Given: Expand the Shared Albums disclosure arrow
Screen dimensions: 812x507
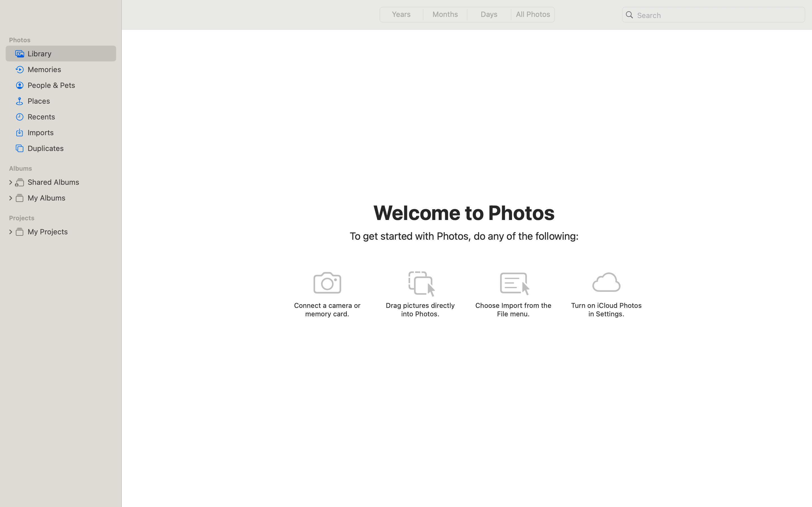Looking at the screenshot, I should [x=10, y=182].
